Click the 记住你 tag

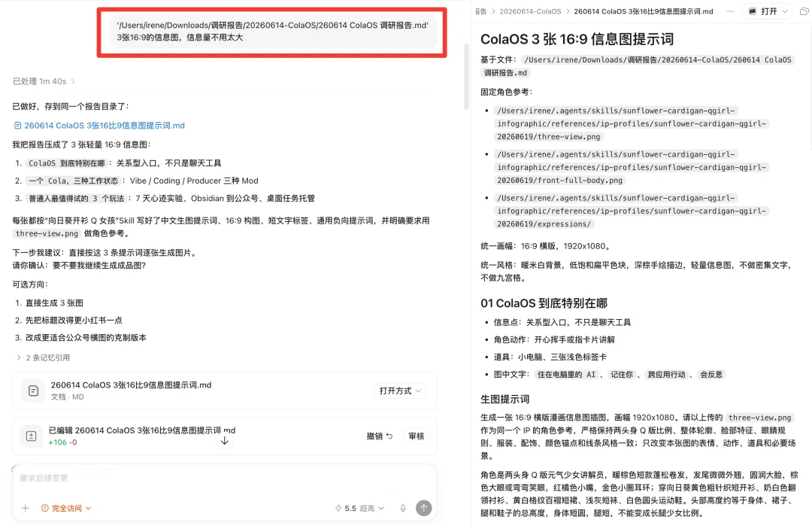[x=622, y=375]
